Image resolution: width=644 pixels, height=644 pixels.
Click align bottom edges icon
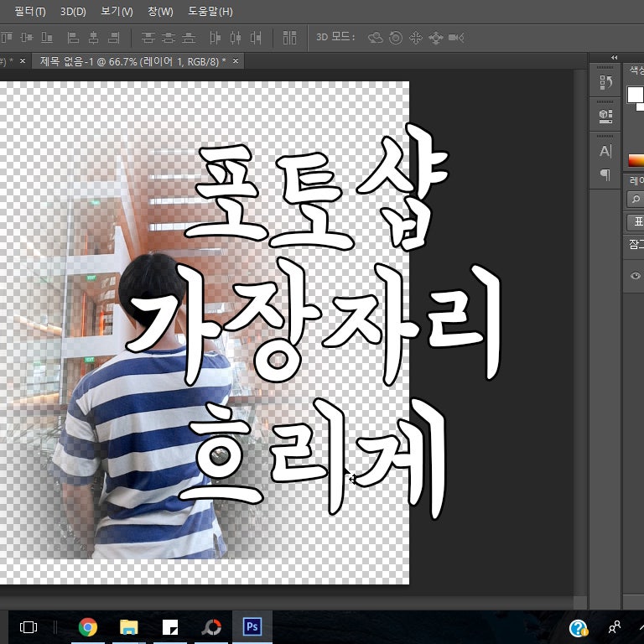[x=47, y=38]
